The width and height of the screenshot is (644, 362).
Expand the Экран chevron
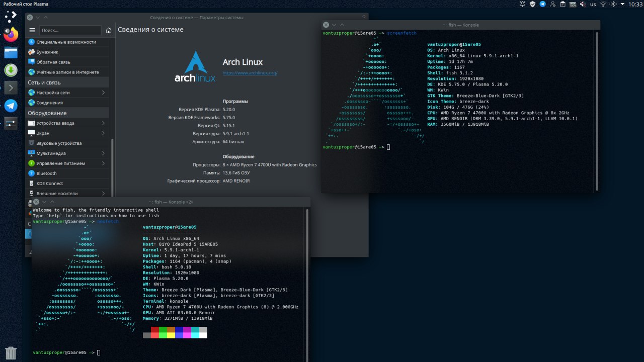(x=103, y=133)
